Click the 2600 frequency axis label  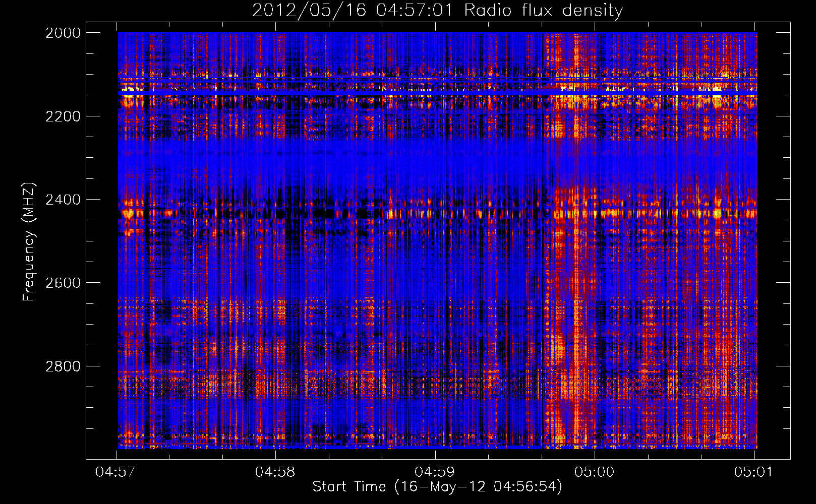tap(63, 283)
